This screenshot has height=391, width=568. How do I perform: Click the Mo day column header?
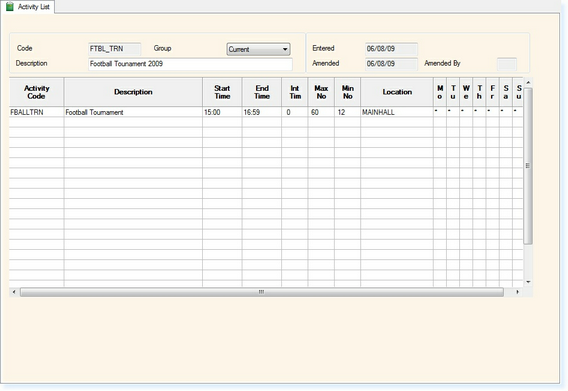[440, 92]
